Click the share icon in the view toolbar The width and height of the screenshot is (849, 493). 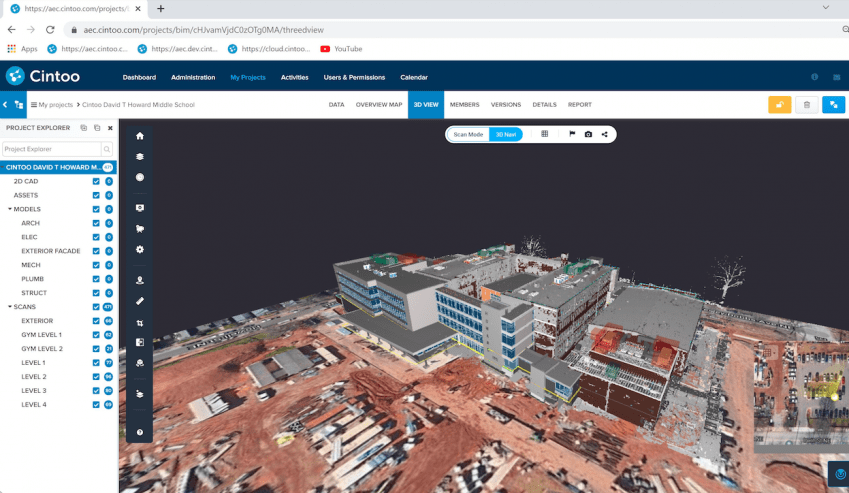604,134
